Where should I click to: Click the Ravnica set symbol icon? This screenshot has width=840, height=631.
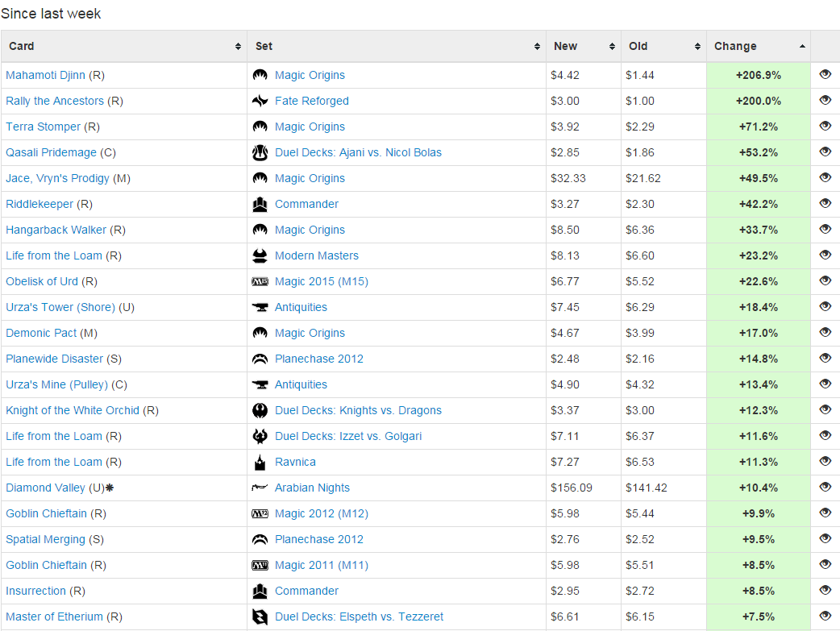point(260,462)
